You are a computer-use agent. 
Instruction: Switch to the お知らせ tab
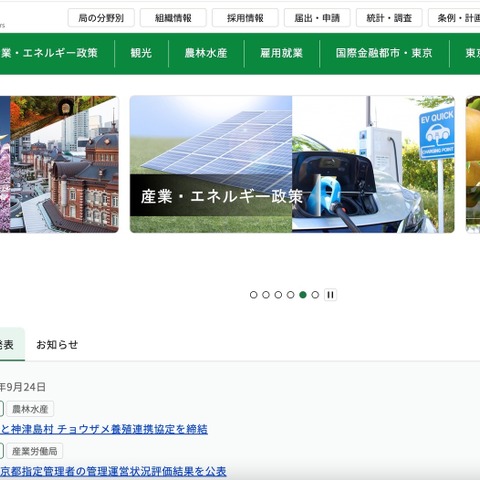(x=57, y=344)
